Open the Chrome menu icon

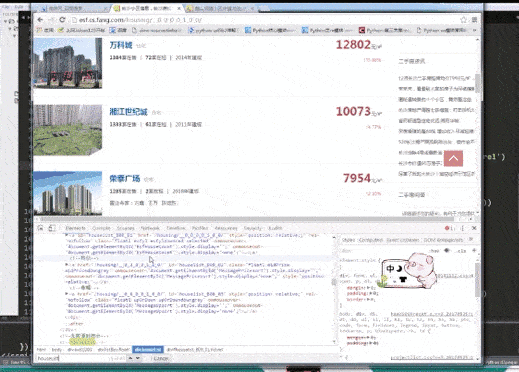(x=474, y=20)
